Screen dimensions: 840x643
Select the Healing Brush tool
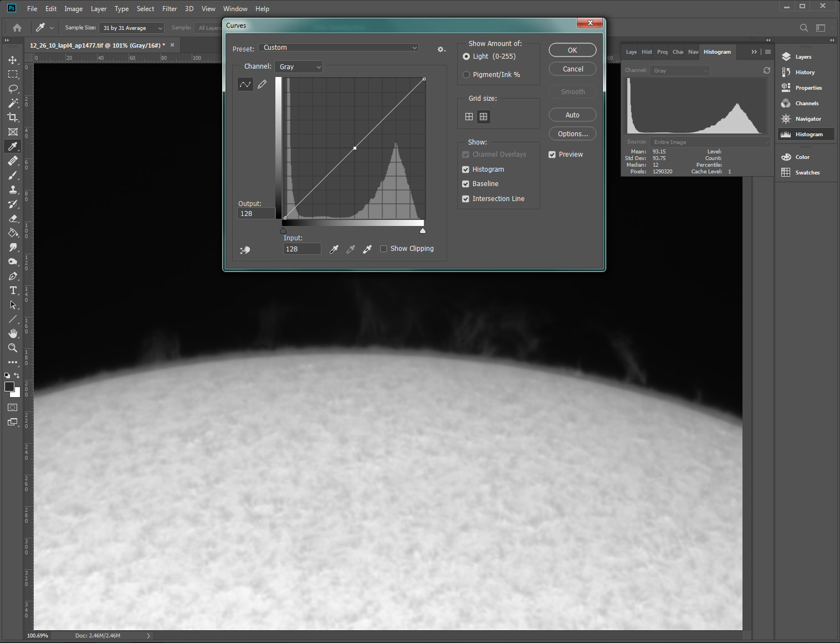pyautogui.click(x=13, y=161)
